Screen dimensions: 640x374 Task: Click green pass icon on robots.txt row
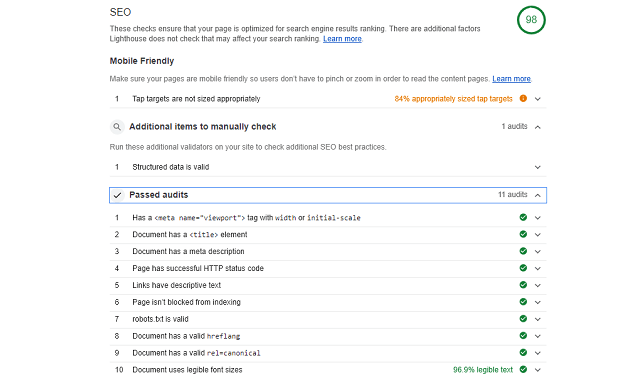click(x=523, y=318)
